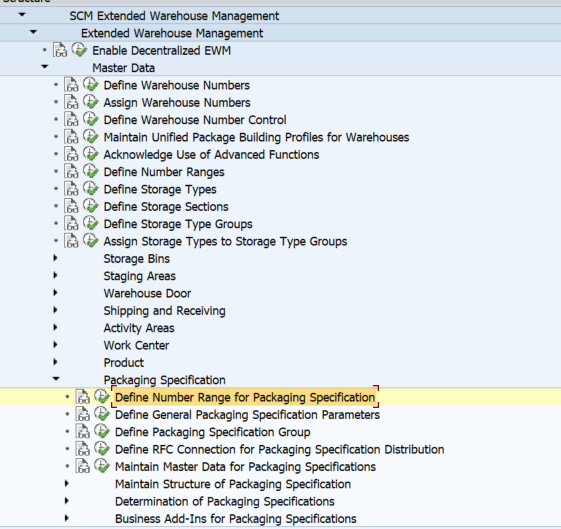Execute activity icon for Define Number Ranges
This screenshot has height=529, width=561.
click(x=91, y=171)
